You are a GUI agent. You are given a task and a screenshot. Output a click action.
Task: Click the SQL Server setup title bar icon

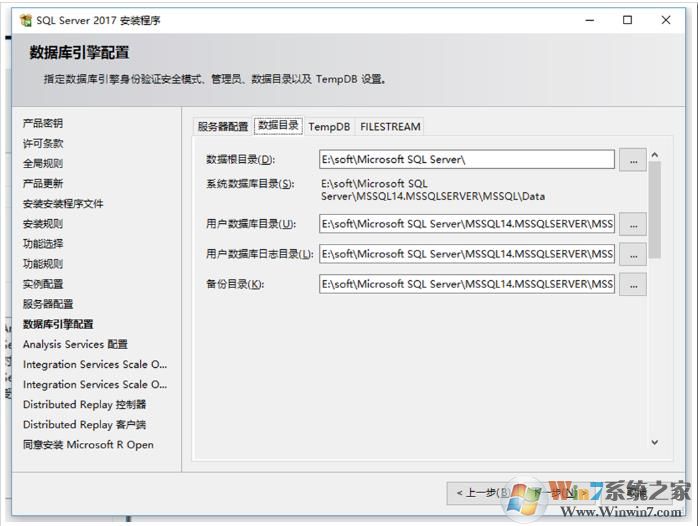tap(26, 20)
